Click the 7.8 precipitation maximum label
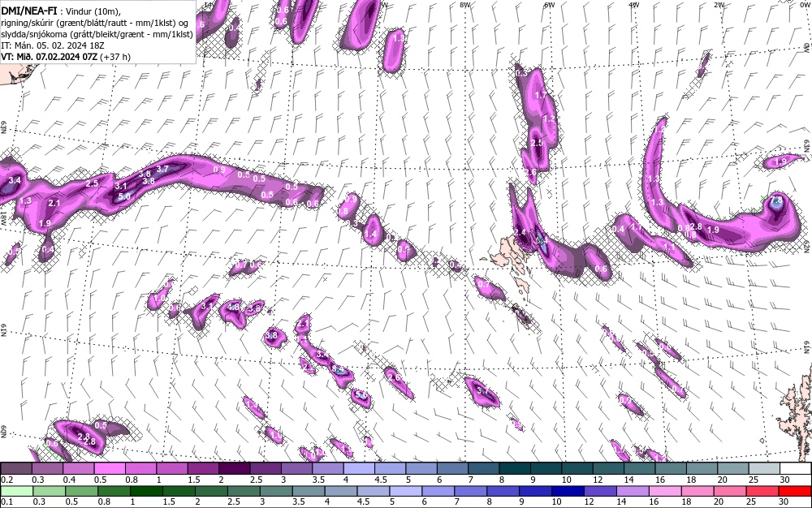This screenshot has width=812, height=508. [777, 200]
